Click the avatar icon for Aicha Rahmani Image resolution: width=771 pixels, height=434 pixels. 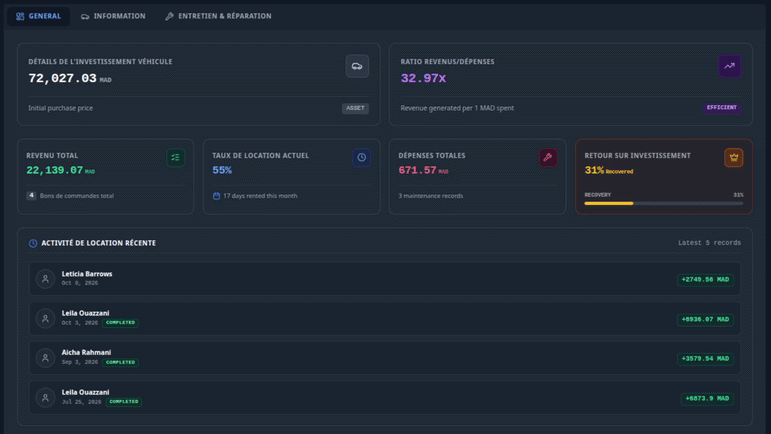(45, 358)
